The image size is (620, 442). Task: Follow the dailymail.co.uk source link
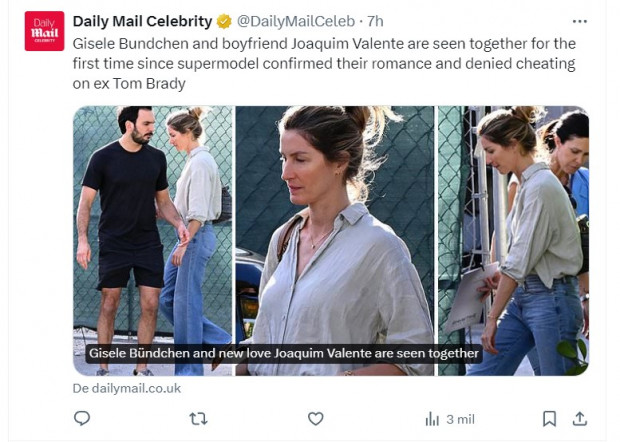tap(127, 388)
